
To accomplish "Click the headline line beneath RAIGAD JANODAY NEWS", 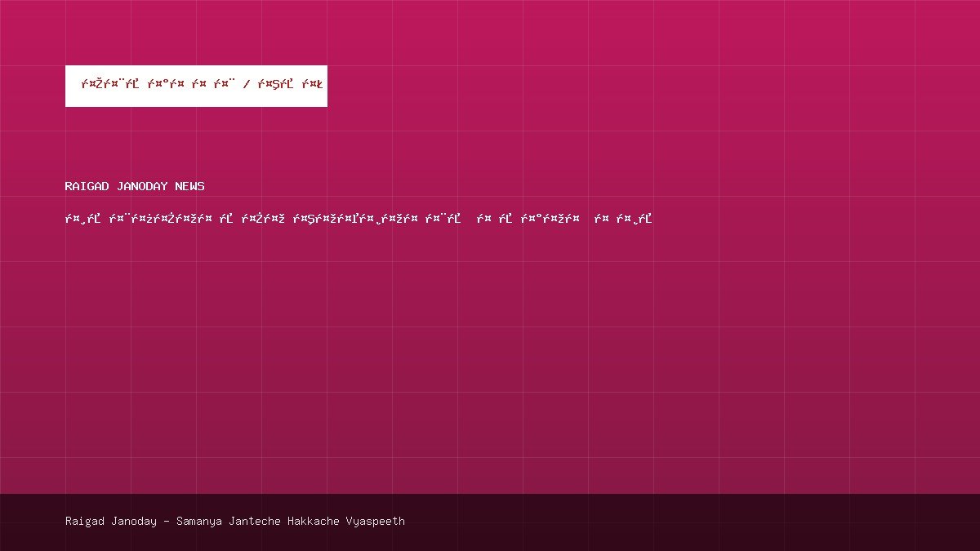I will pyautogui.click(x=359, y=219).
